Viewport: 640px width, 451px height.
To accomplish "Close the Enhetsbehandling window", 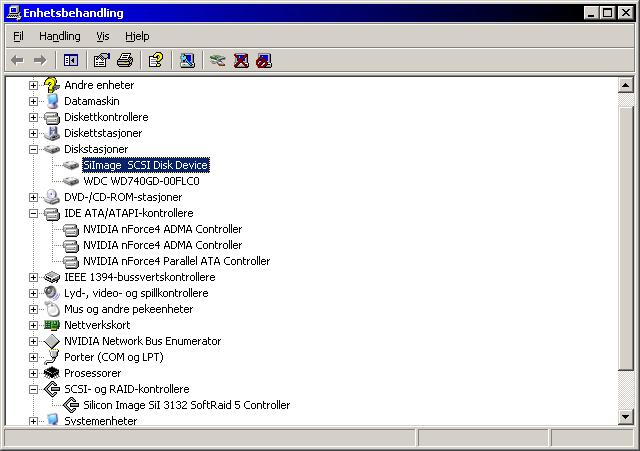I will 625,13.
